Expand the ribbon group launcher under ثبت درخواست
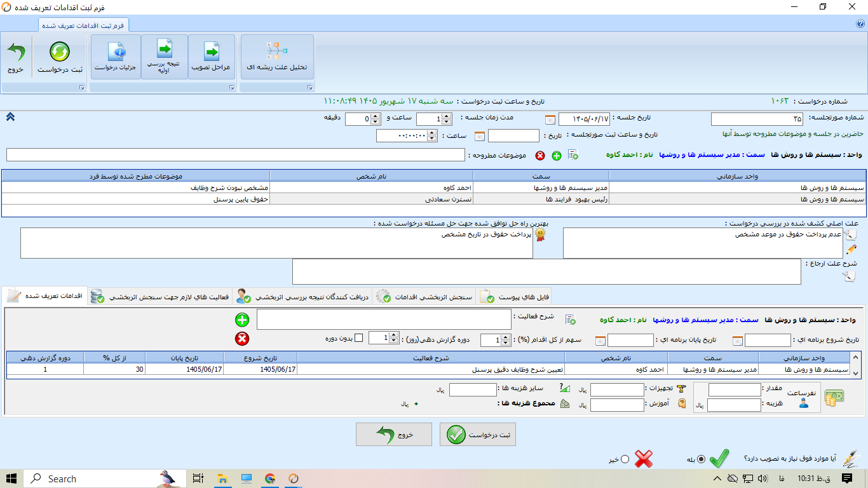The height and width of the screenshot is (488, 868). point(81,87)
